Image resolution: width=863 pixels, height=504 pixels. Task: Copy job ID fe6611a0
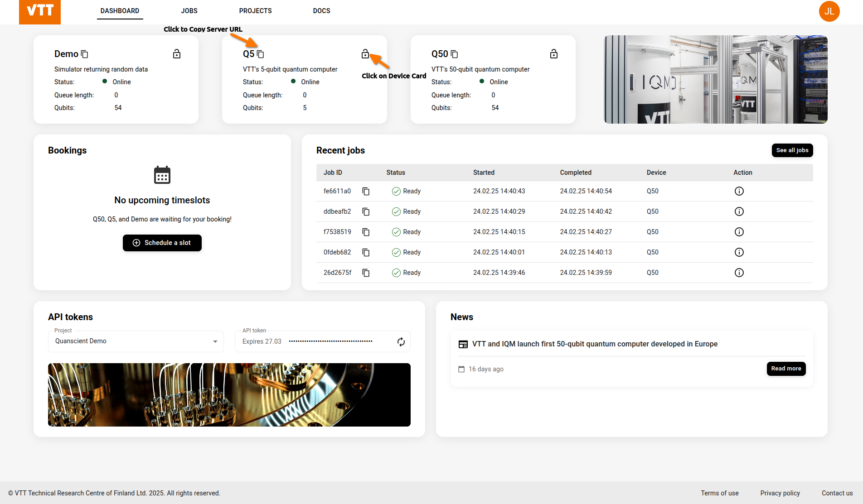(x=366, y=191)
